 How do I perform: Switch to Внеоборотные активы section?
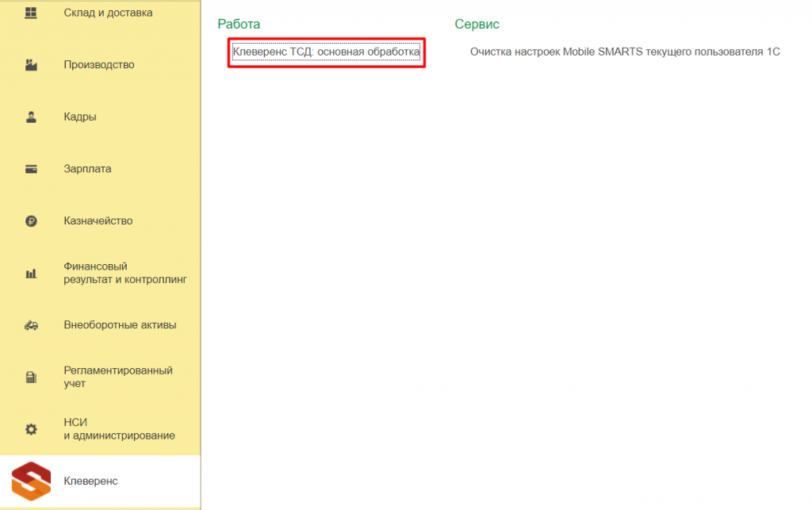pyautogui.click(x=121, y=325)
